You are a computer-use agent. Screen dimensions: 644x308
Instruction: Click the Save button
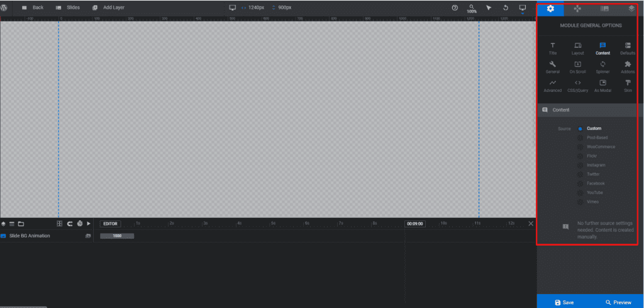point(564,302)
